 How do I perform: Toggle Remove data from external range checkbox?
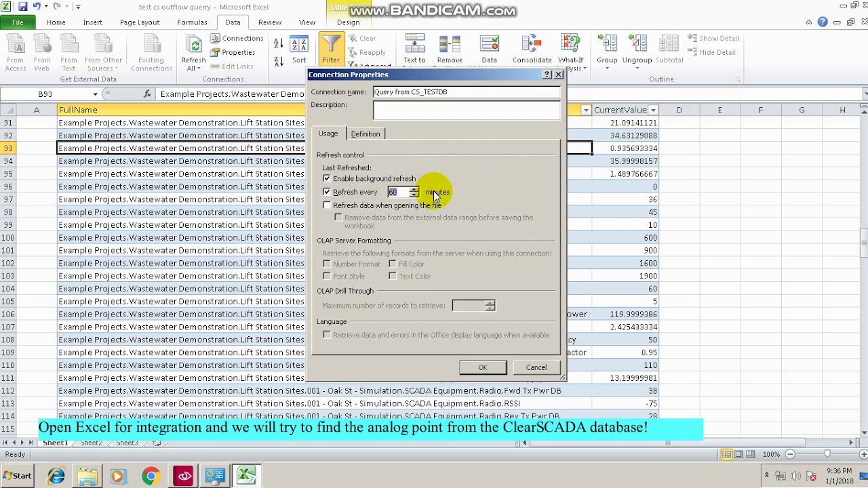[338, 218]
